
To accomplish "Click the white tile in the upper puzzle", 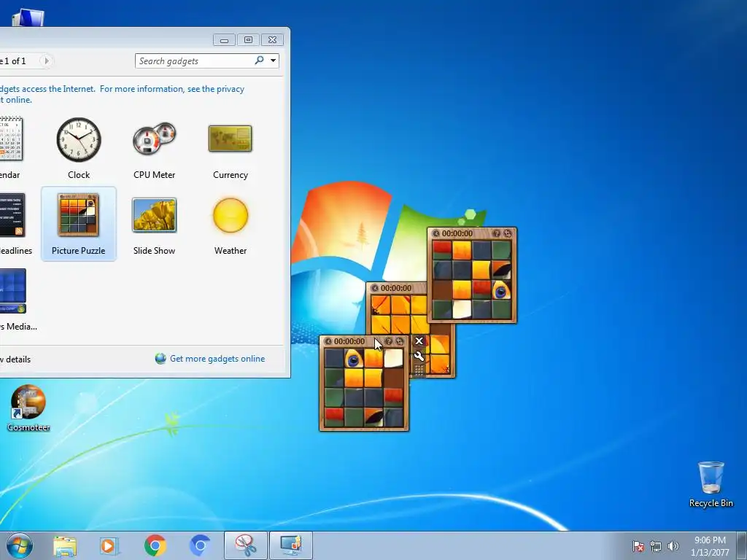I will [x=462, y=309].
